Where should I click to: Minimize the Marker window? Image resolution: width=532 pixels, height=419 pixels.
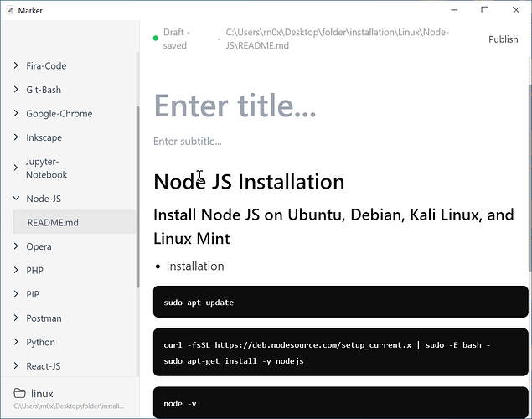(x=454, y=10)
